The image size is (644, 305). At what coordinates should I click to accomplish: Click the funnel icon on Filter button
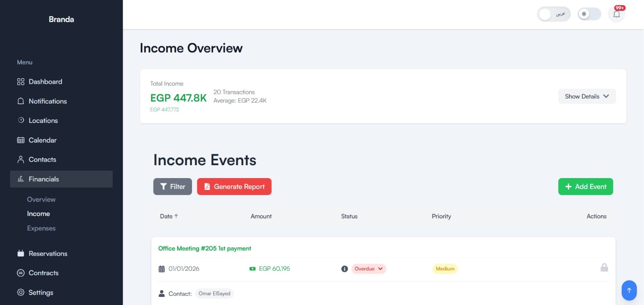[163, 187]
